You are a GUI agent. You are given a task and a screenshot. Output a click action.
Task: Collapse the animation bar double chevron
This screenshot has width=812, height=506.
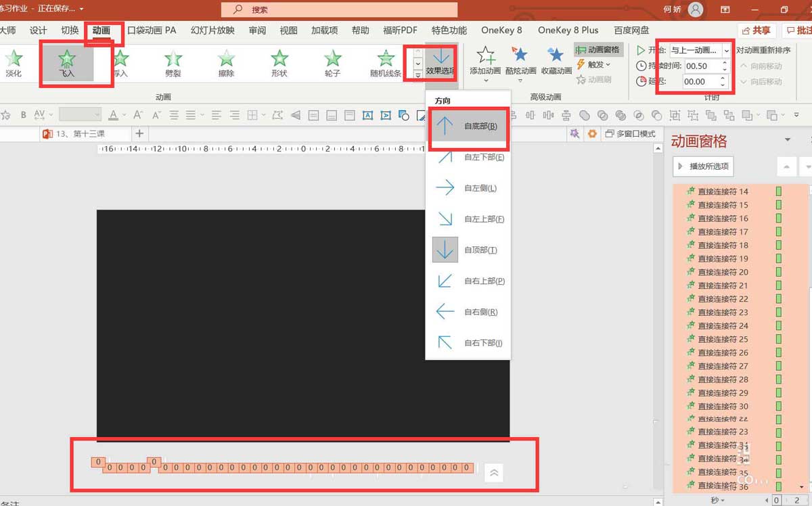[x=494, y=473]
